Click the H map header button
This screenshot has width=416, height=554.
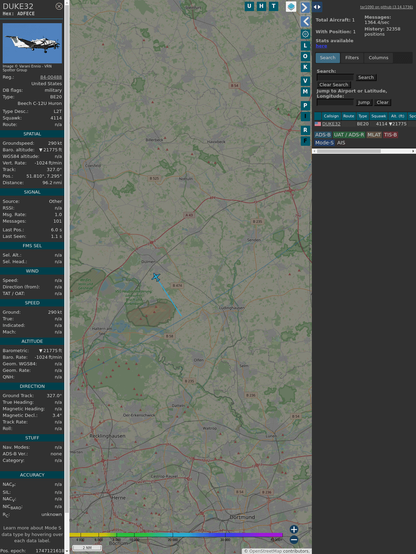click(x=261, y=6)
